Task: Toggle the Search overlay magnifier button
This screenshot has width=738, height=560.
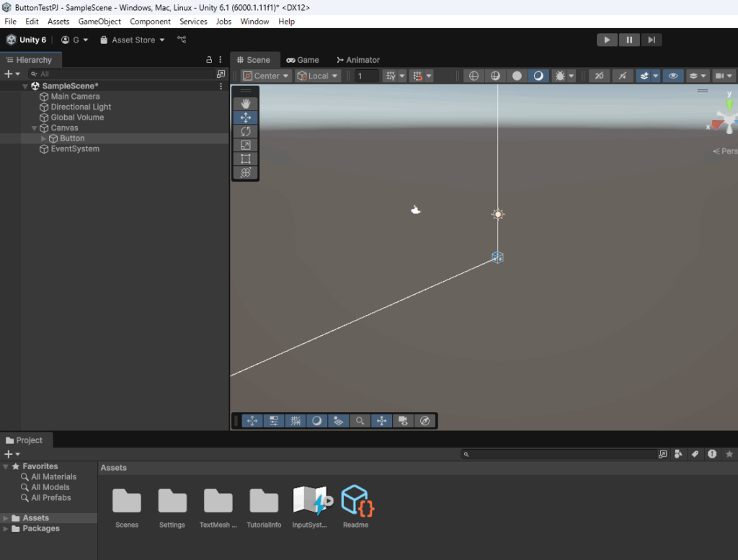Action: 360,421
